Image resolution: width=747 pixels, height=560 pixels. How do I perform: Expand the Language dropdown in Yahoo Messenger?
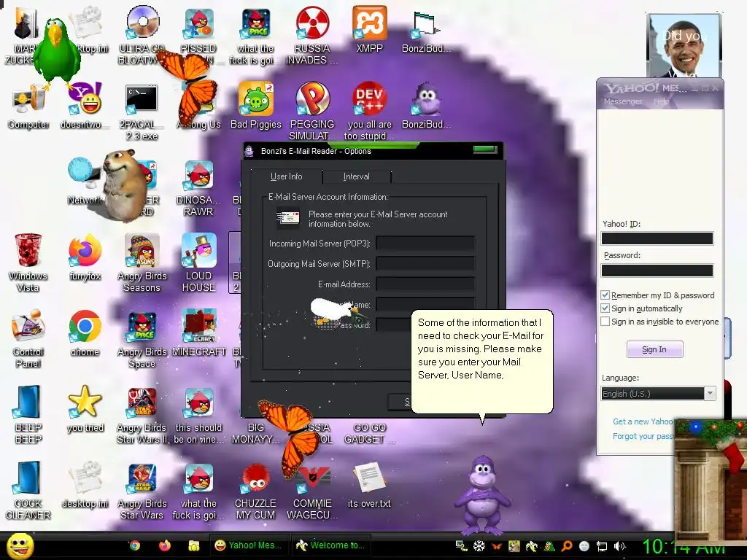pyautogui.click(x=710, y=393)
